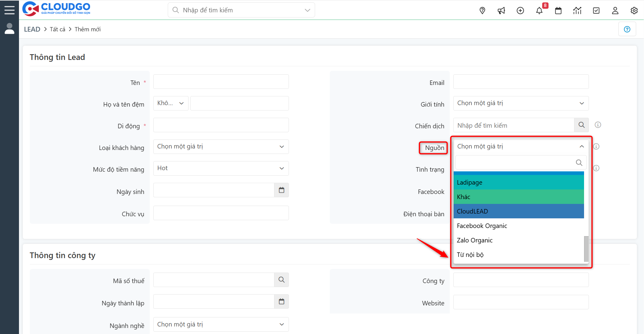Click the help question mark button
This screenshot has width=644, height=334.
coord(627,29)
